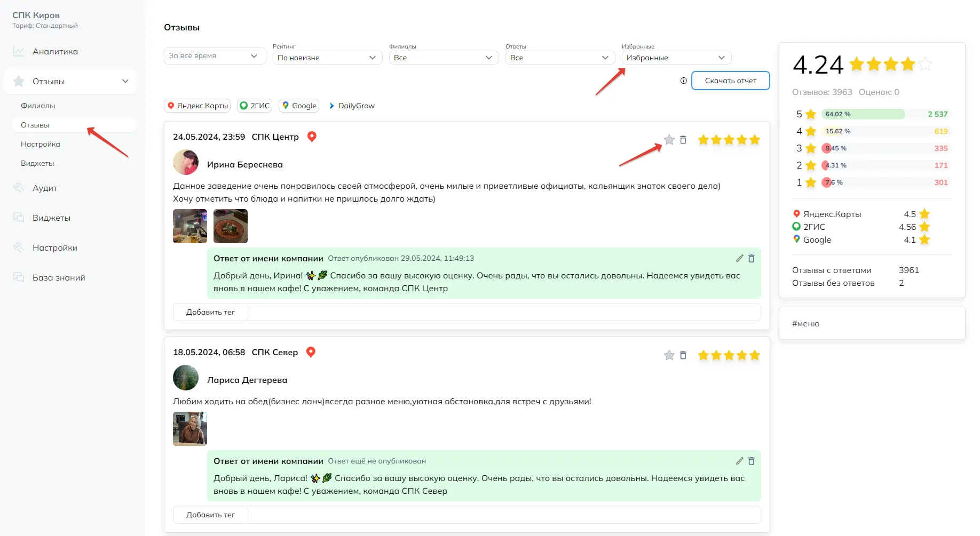The height and width of the screenshot is (536, 980).
Task: Click the База знаний sidebar icon
Action: [19, 278]
